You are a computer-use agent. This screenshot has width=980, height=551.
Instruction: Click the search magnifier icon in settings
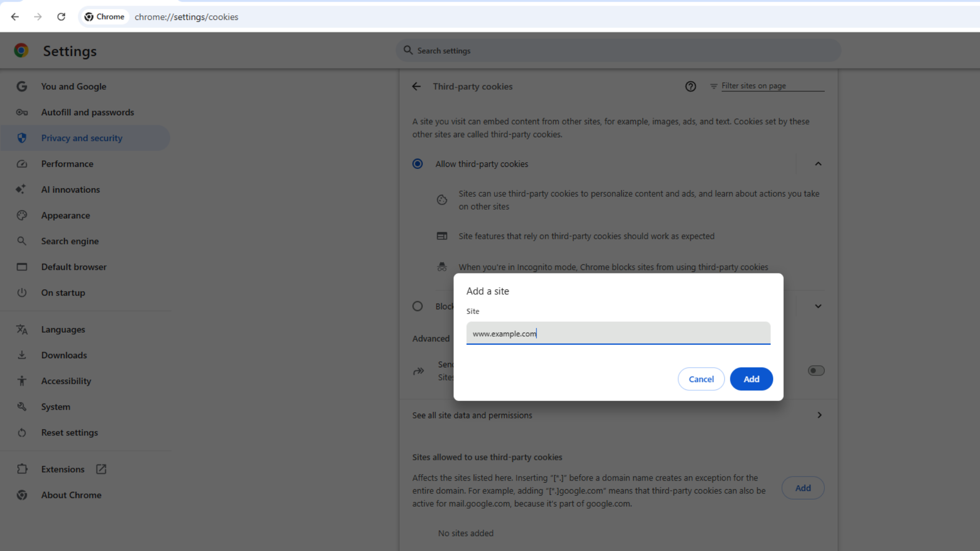point(408,50)
